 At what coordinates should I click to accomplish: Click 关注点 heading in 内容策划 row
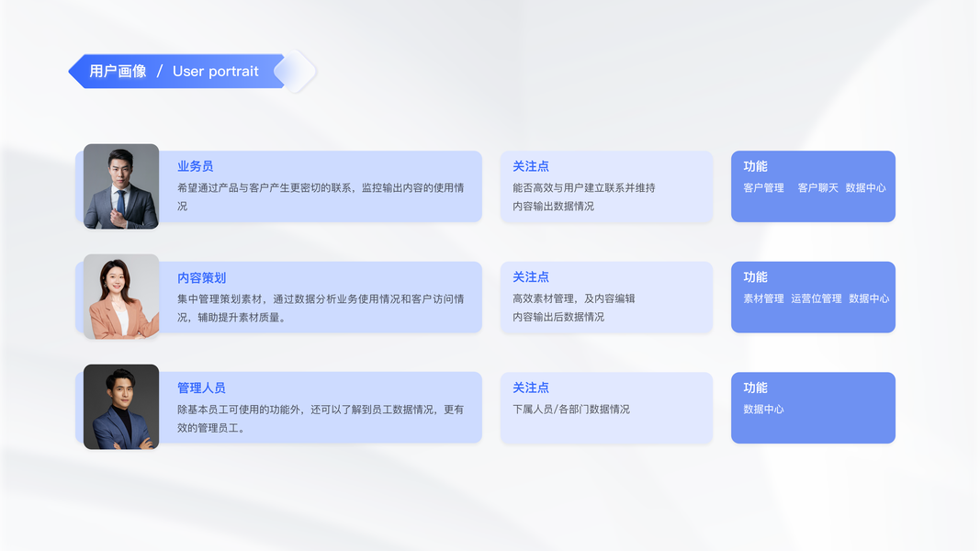pos(531,276)
